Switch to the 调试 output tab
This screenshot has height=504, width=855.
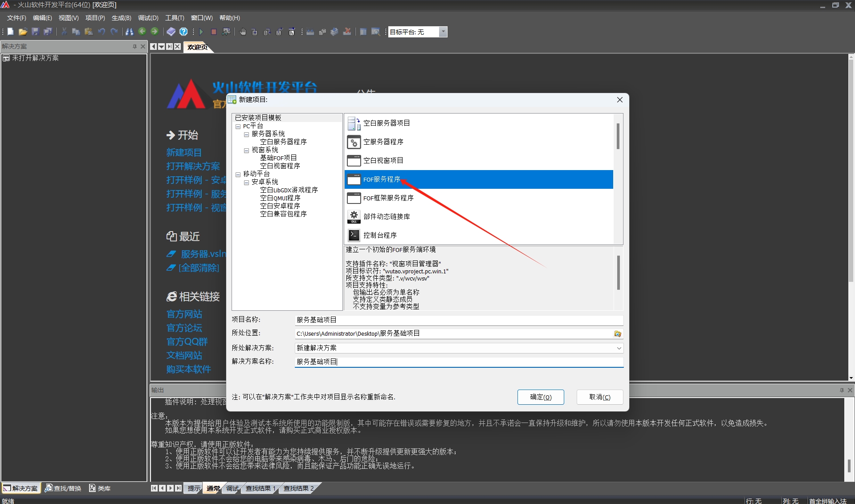coord(232,488)
